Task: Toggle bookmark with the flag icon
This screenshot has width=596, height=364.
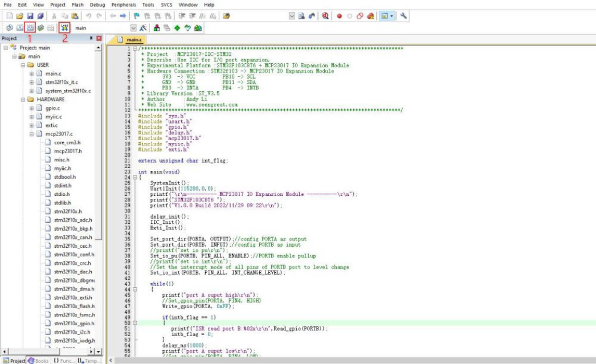Action: [137, 16]
